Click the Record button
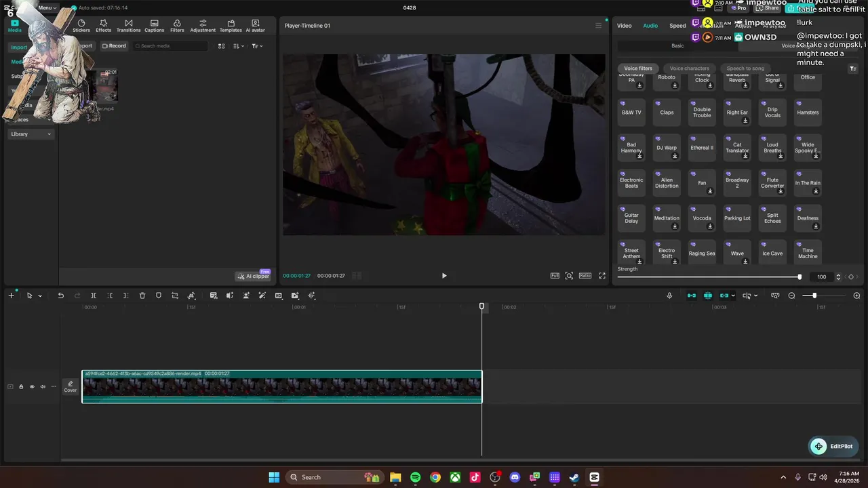 pos(114,46)
